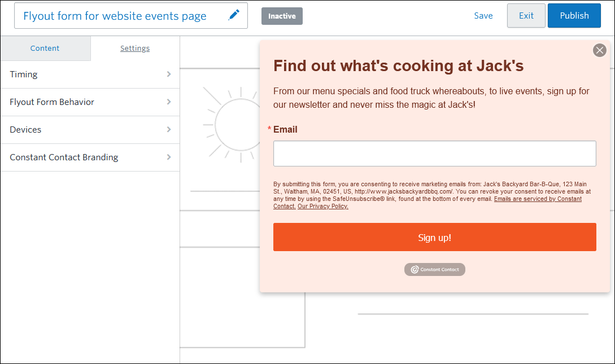Image resolution: width=615 pixels, height=364 pixels.
Task: Publish the flyout form
Action: click(574, 16)
